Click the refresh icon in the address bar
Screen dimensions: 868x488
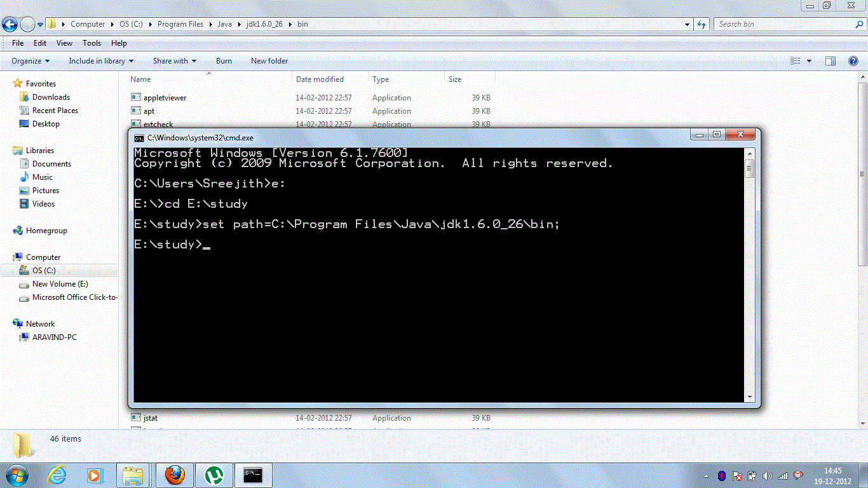[702, 24]
